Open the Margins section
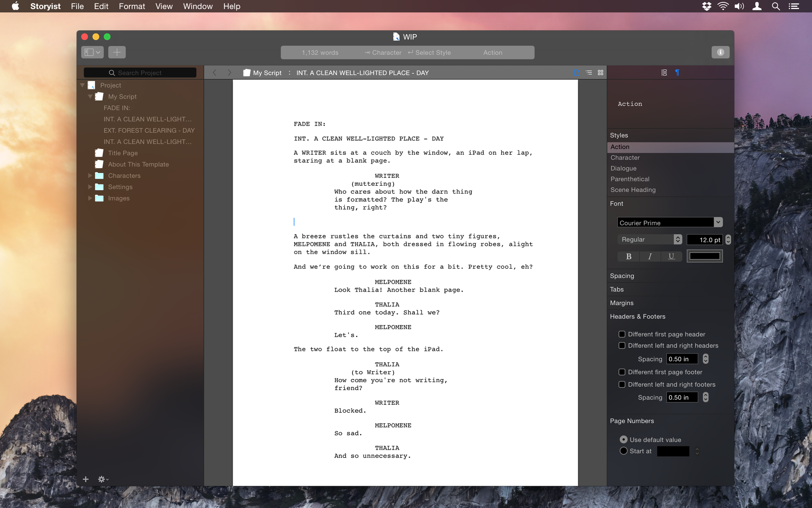The image size is (812, 508). pyautogui.click(x=622, y=303)
